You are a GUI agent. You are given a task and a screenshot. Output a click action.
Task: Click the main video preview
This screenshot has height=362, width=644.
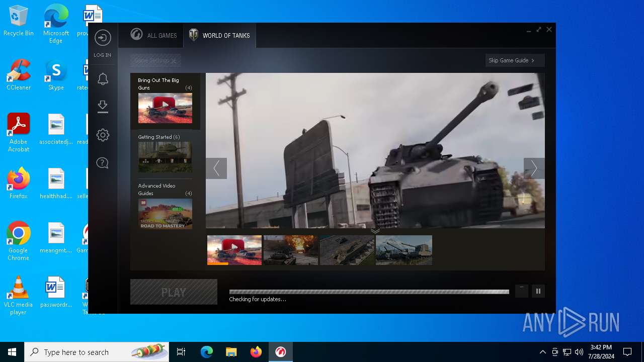(375, 151)
